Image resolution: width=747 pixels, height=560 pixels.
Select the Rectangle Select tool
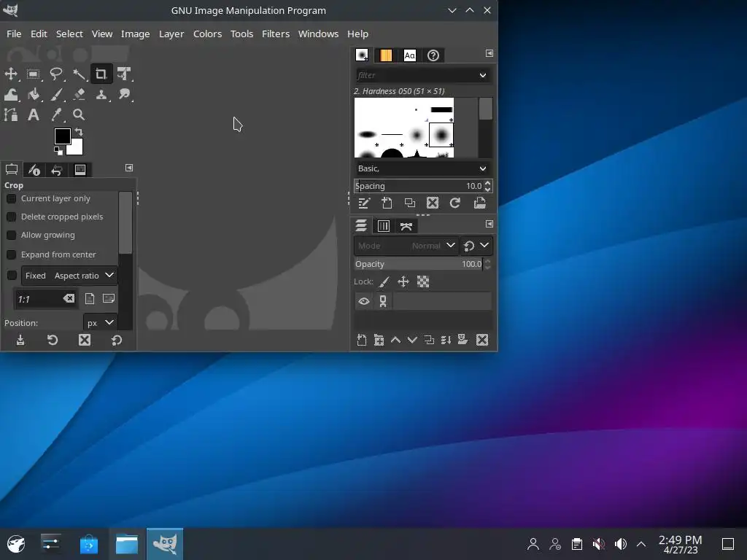[x=34, y=74]
